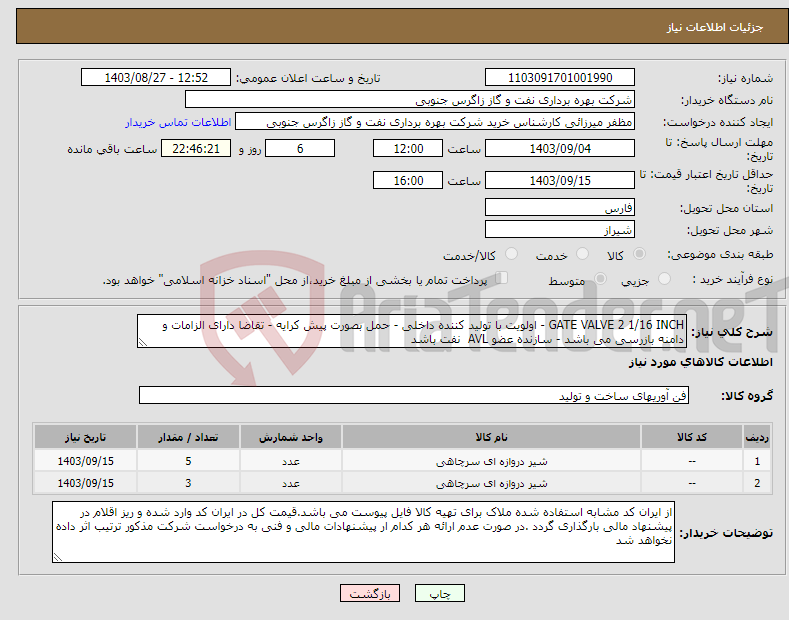Click the resize handle of buyer notes box
This screenshot has height=620, width=789.
[58, 557]
